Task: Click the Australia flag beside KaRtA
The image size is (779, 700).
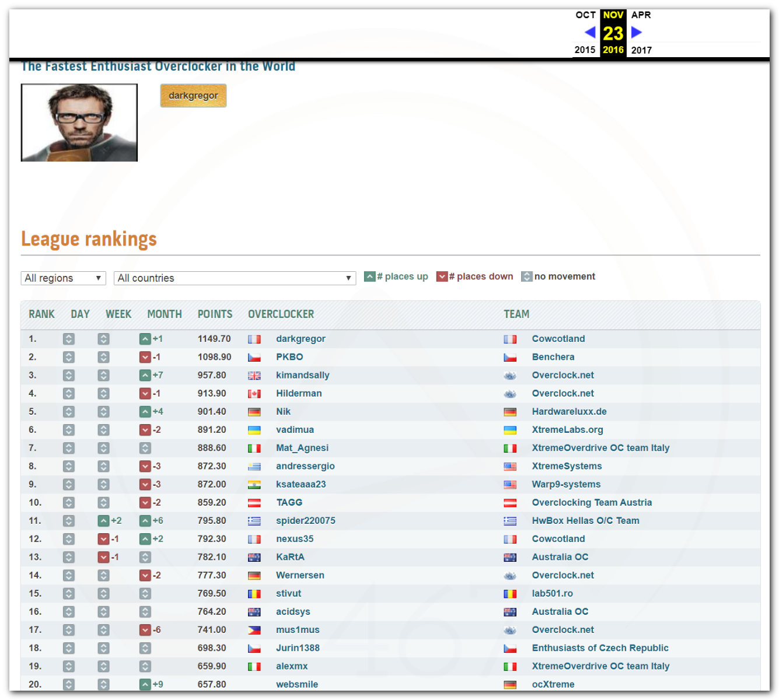Action: [x=254, y=557]
